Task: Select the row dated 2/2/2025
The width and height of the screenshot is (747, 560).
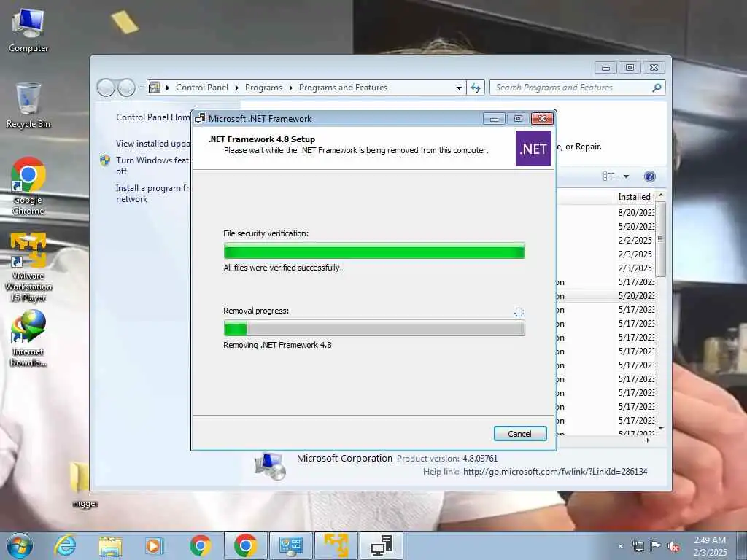Action: click(608, 240)
